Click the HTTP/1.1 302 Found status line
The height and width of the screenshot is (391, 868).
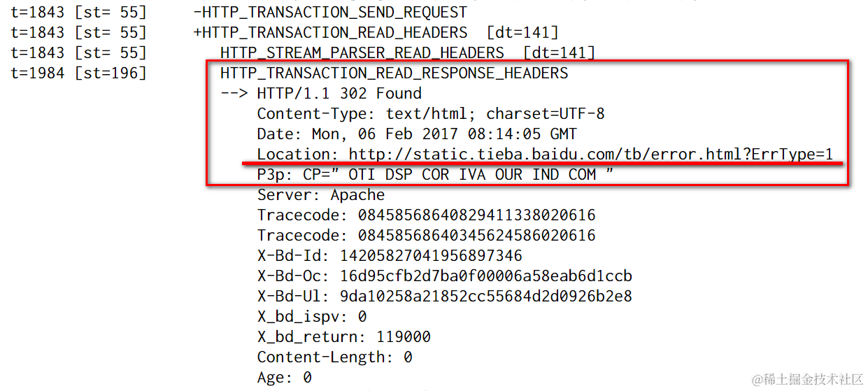(x=339, y=94)
